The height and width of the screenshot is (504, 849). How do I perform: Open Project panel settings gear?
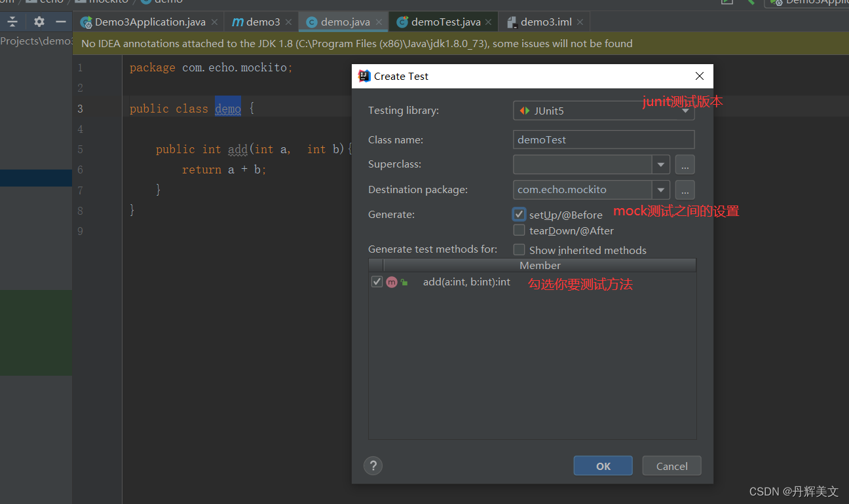click(x=39, y=22)
